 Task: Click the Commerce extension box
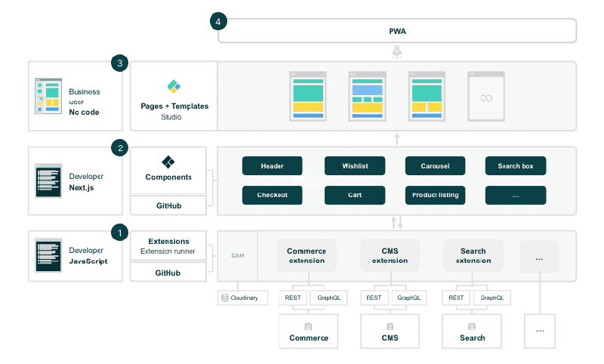(x=307, y=256)
